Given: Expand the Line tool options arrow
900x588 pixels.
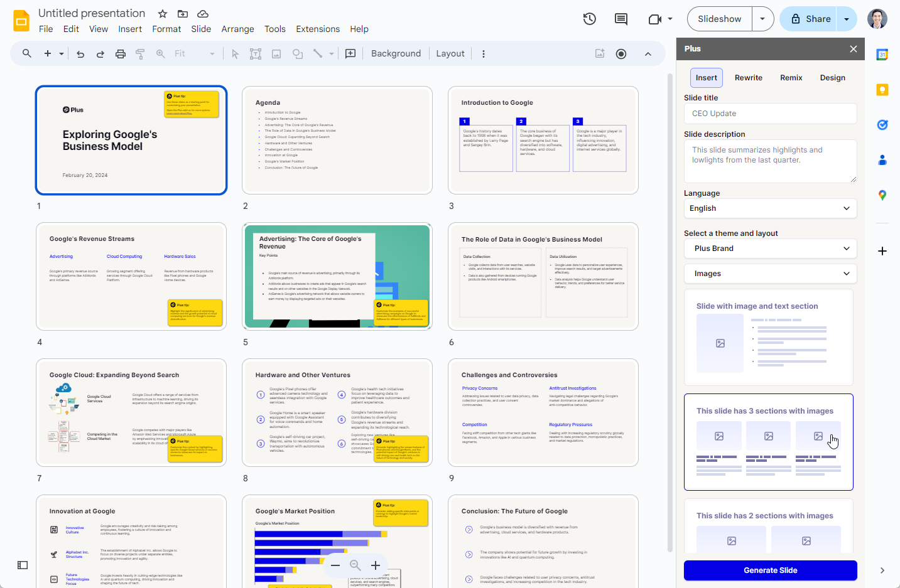Looking at the screenshot, I should [332, 54].
